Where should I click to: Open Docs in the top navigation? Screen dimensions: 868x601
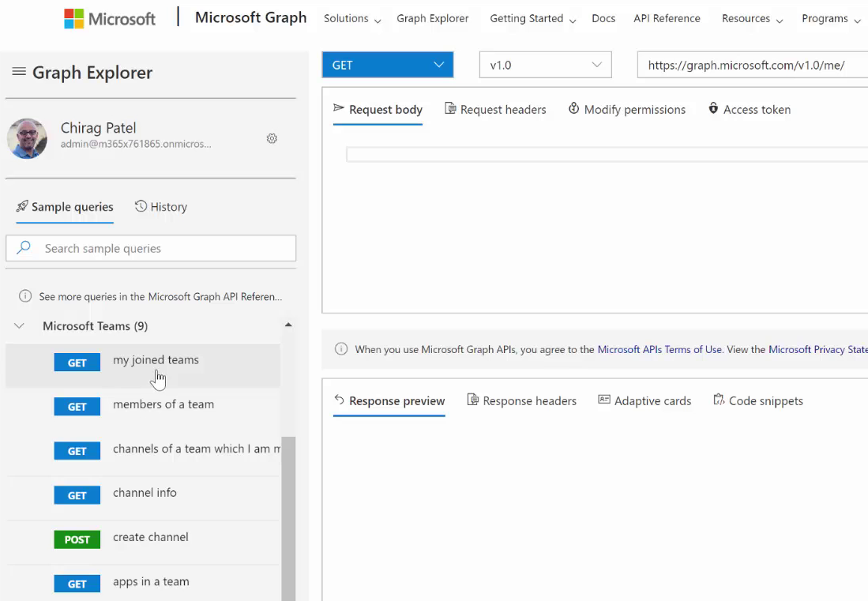pos(603,18)
